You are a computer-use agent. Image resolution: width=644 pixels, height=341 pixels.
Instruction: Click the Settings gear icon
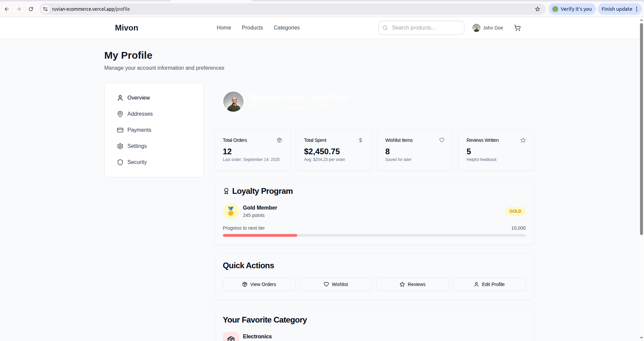point(120,146)
